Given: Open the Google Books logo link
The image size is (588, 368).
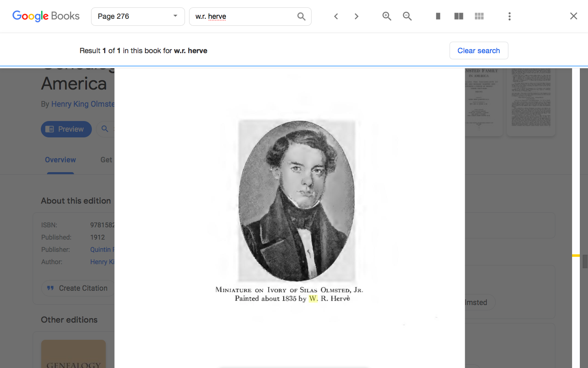Looking at the screenshot, I should [x=46, y=16].
